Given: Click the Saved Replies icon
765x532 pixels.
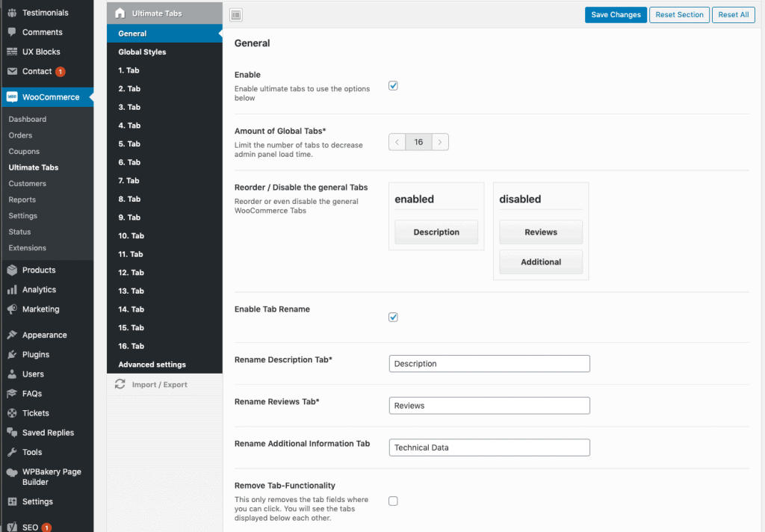Looking at the screenshot, I should (12, 433).
